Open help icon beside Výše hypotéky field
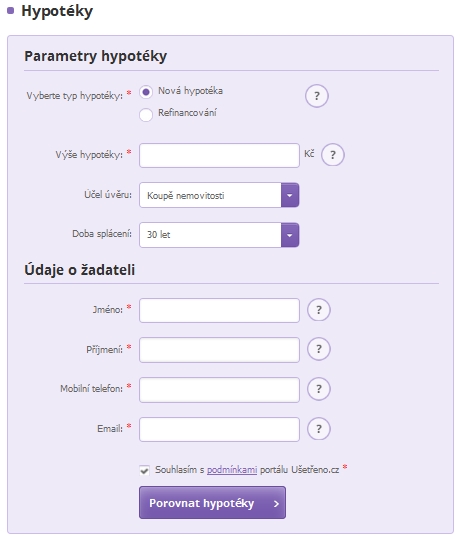460x539 pixels. [x=332, y=155]
